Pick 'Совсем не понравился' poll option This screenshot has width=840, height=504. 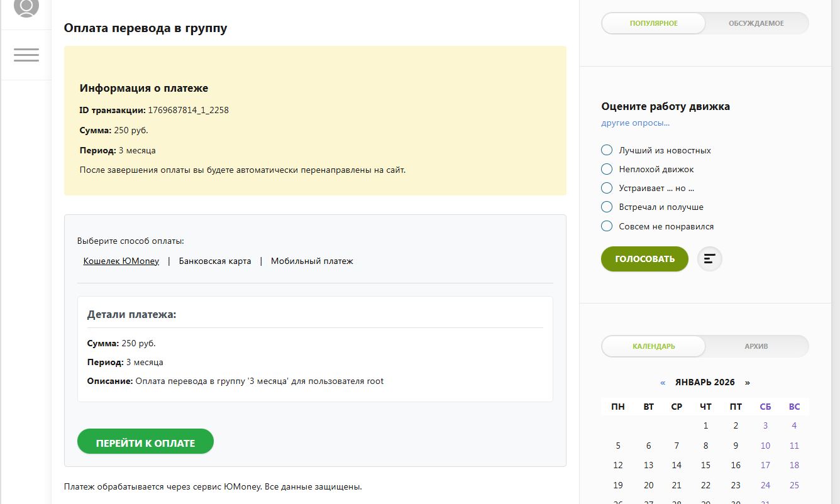click(607, 226)
